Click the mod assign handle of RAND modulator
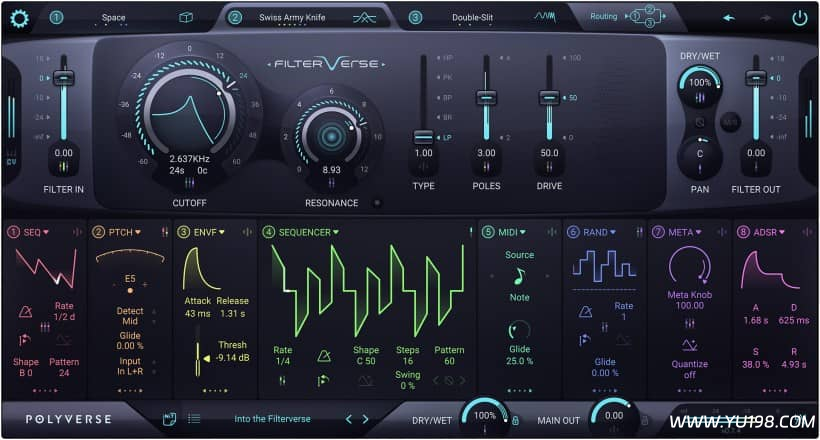 tap(639, 232)
